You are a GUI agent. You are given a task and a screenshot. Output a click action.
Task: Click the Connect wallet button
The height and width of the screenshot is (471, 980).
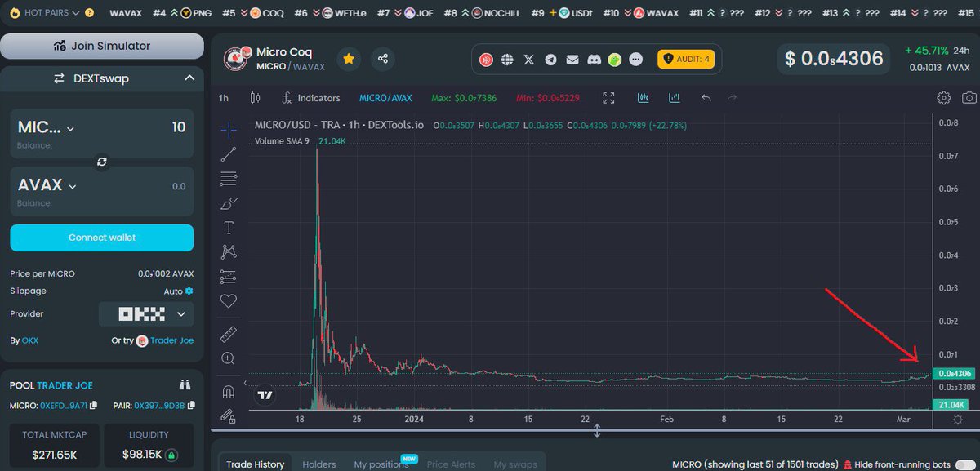101,238
